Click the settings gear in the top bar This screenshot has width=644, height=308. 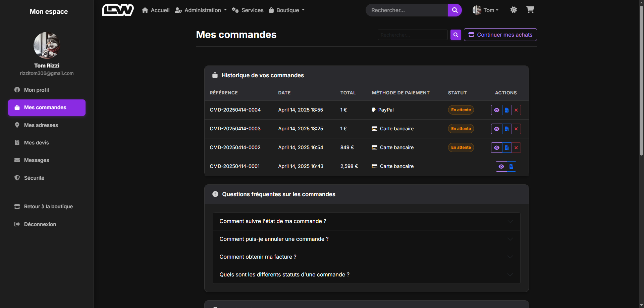pos(513,10)
